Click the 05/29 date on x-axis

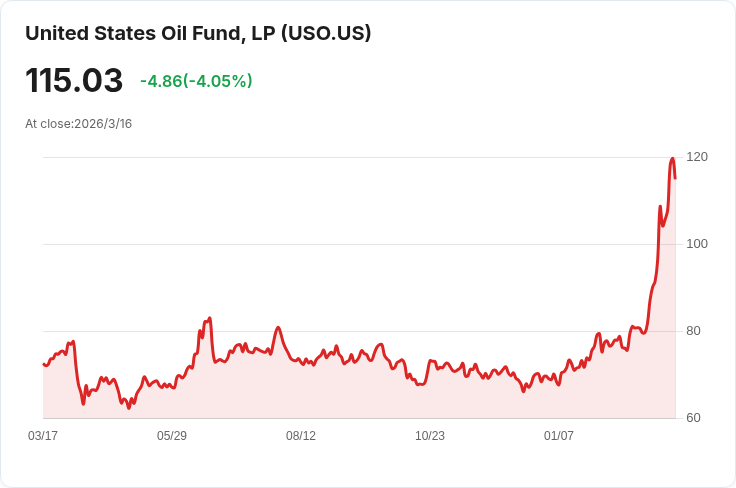(172, 436)
